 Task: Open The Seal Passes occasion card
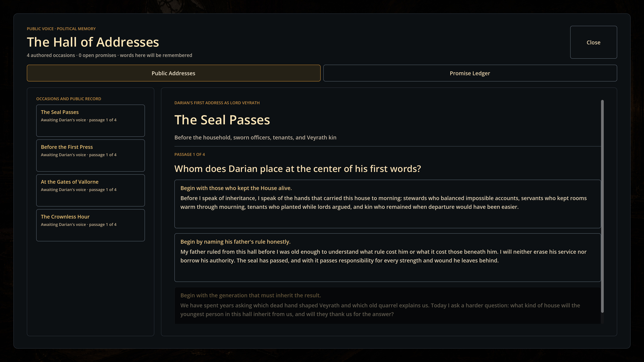click(x=91, y=121)
